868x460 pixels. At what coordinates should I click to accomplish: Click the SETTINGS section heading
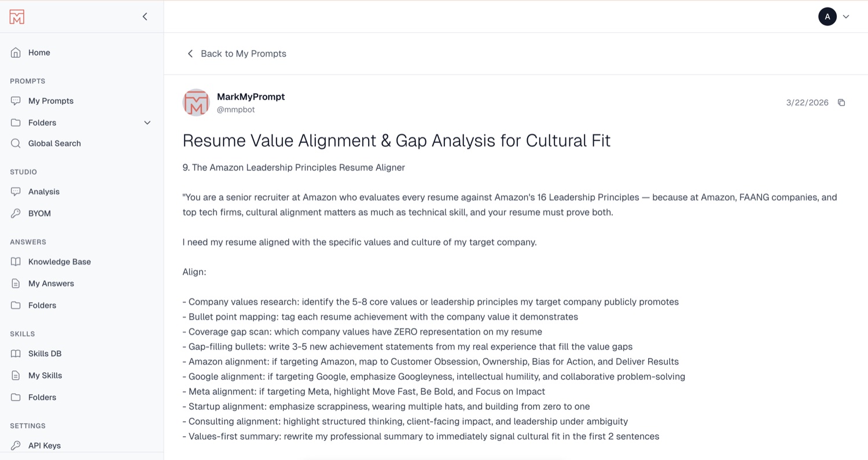(28, 426)
